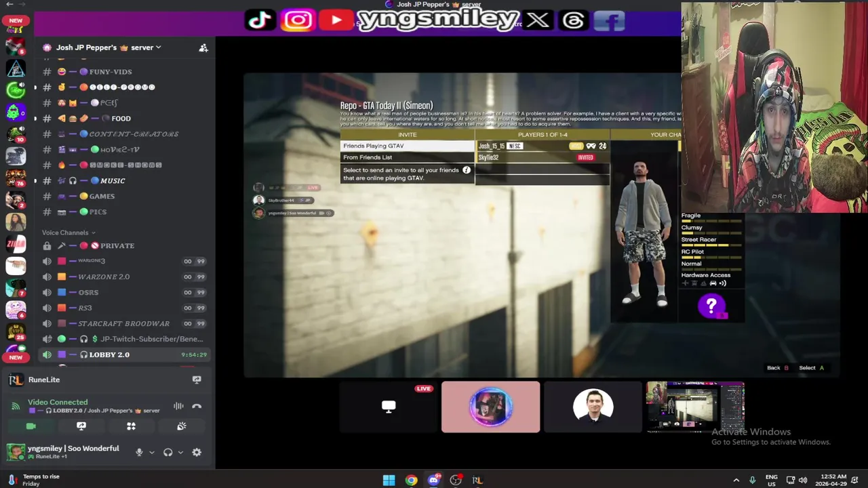868x488 pixels.
Task: Select the green neon circle server icon
Action: point(16,90)
